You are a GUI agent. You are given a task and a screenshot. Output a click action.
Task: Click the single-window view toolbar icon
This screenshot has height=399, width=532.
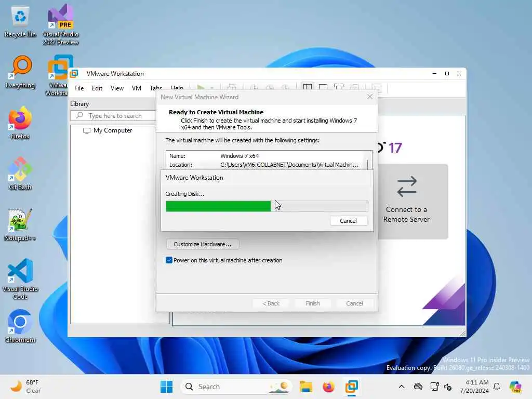click(323, 88)
